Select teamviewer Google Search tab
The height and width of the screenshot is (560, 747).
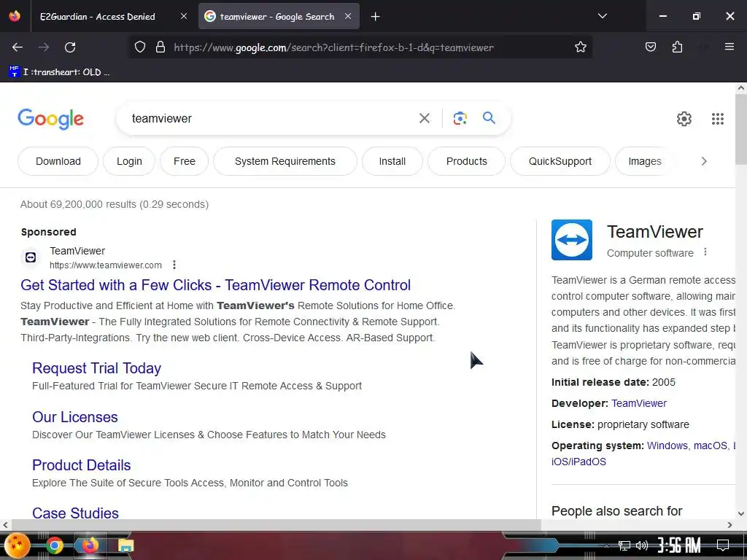(276, 17)
